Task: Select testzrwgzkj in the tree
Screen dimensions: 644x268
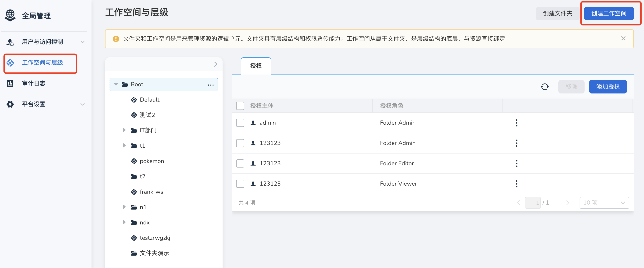Action: (155, 238)
